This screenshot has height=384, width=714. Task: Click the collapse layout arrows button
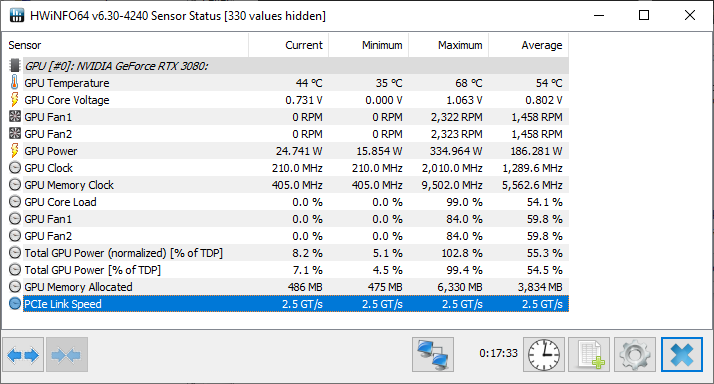[x=66, y=354]
